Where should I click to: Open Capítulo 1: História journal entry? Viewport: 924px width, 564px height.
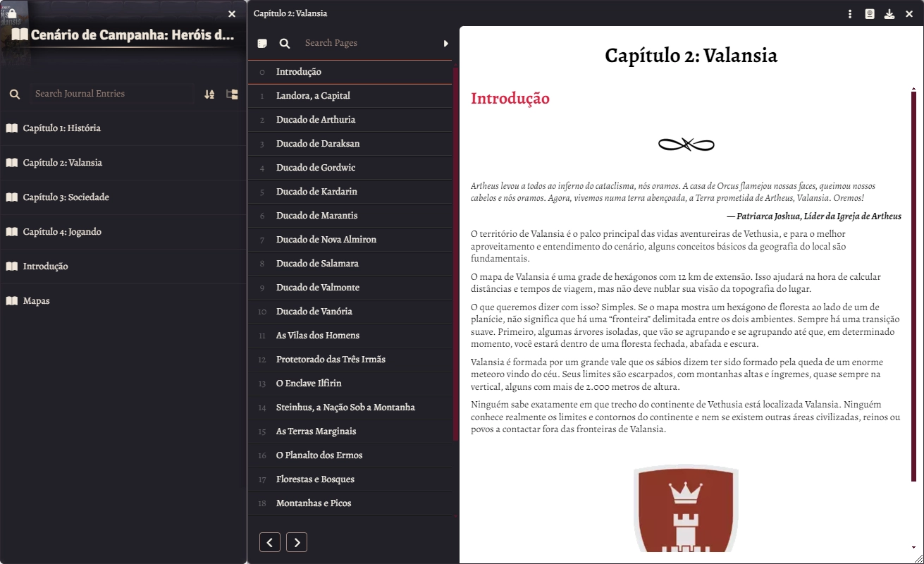pyautogui.click(x=123, y=128)
